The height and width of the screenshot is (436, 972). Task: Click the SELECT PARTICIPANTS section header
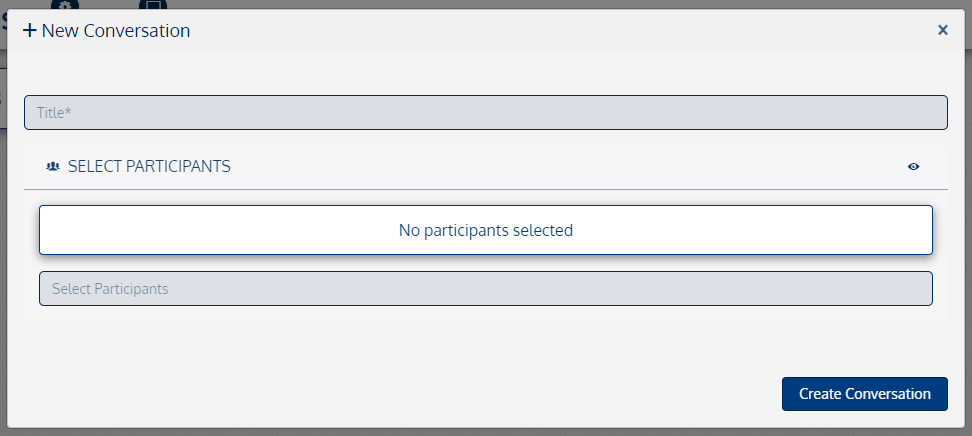pyautogui.click(x=149, y=166)
